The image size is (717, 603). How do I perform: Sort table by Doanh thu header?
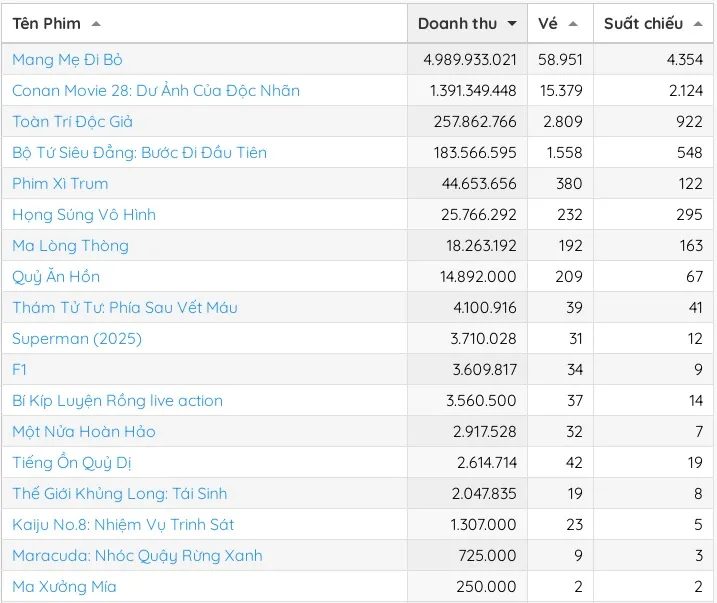(x=457, y=23)
